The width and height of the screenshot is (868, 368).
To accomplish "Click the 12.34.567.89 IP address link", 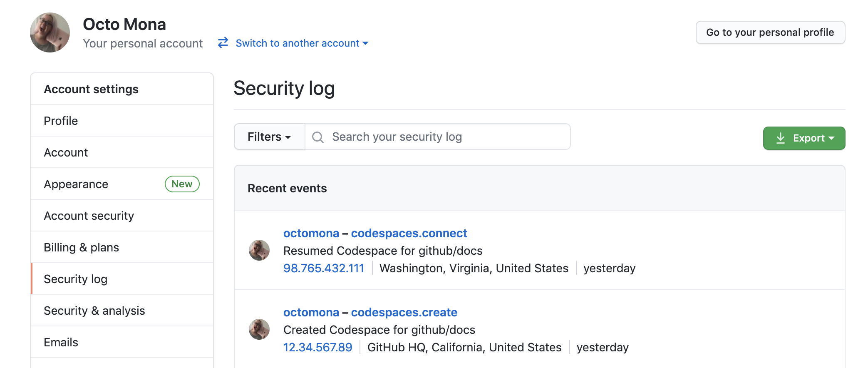I will tap(318, 347).
